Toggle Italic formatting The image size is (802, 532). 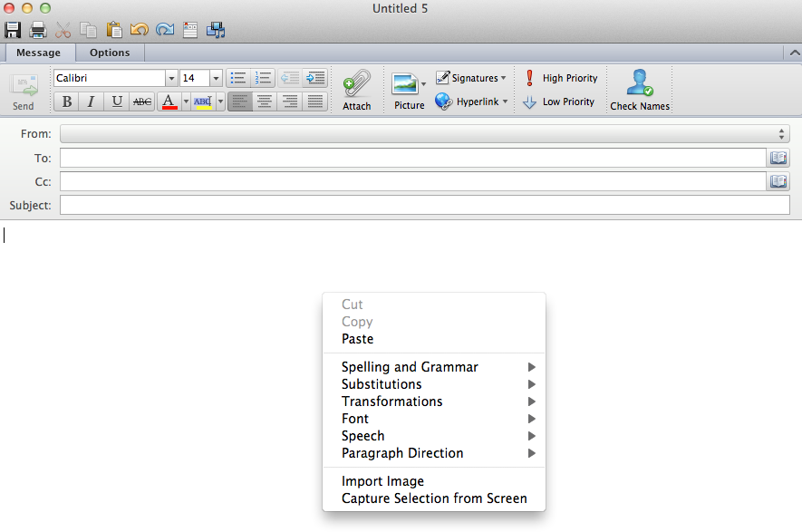click(x=92, y=102)
